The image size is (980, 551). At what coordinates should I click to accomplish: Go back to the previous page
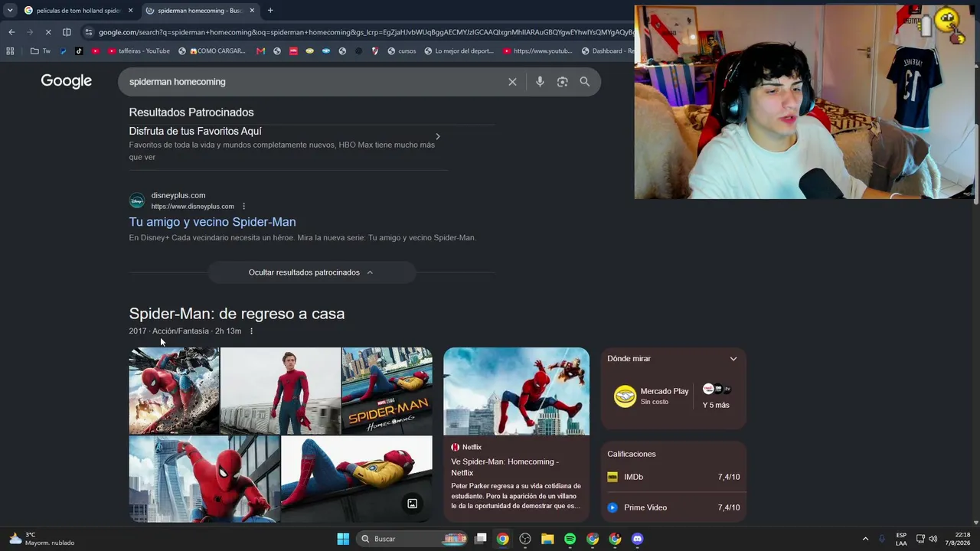pyautogui.click(x=11, y=32)
